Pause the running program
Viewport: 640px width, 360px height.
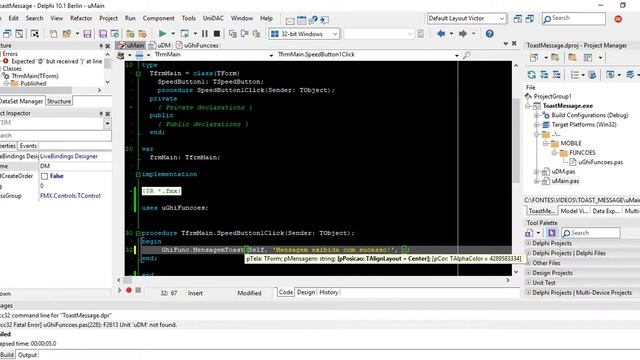click(x=205, y=33)
